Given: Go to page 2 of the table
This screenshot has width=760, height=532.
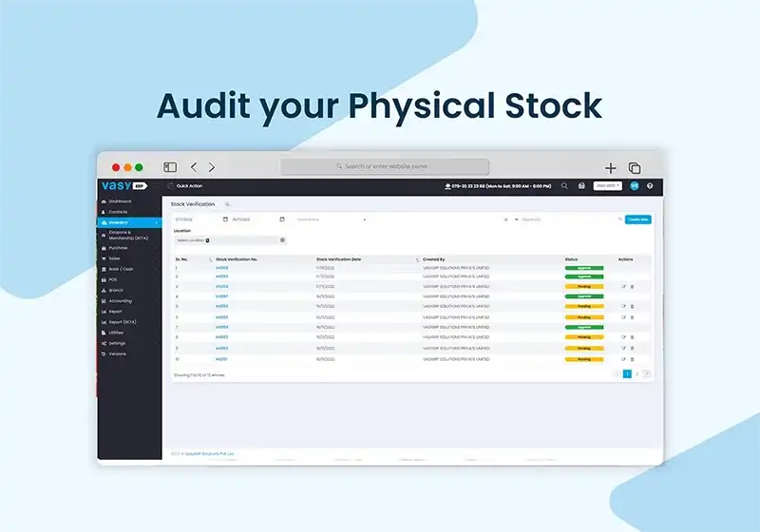Looking at the screenshot, I should pos(636,374).
